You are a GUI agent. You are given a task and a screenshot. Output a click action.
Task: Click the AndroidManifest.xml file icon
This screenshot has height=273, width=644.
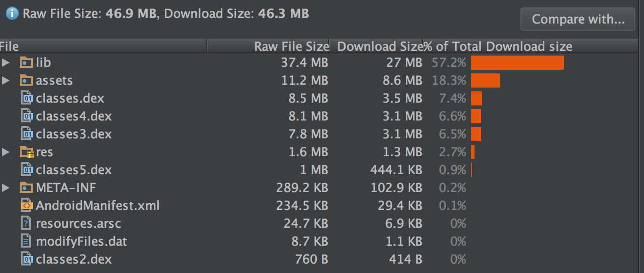pos(27,206)
